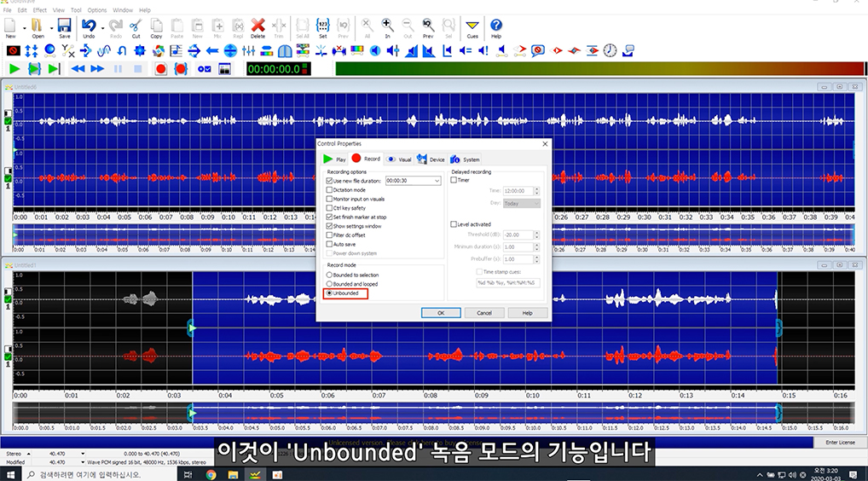Click the speaker with exclamation maximize volume icon
The height and width of the screenshot is (481, 868).
click(483, 51)
